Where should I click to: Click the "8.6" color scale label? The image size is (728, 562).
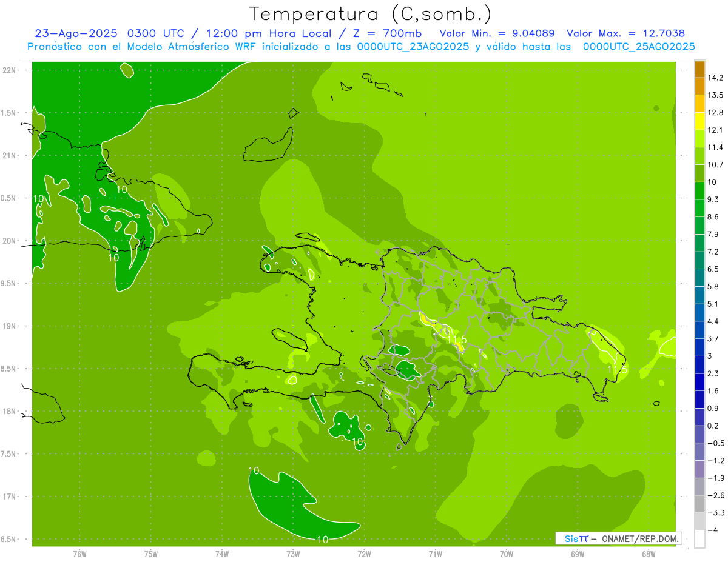[x=713, y=217]
